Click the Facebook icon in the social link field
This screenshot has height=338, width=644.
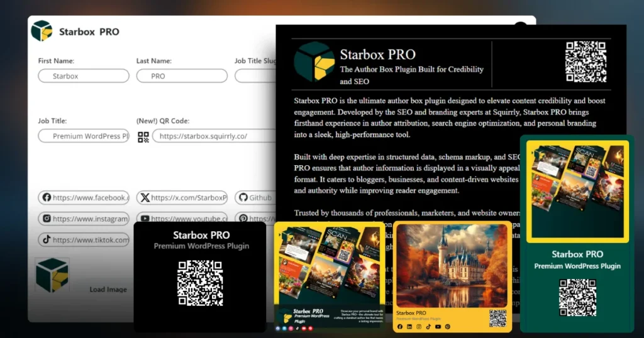click(x=47, y=197)
